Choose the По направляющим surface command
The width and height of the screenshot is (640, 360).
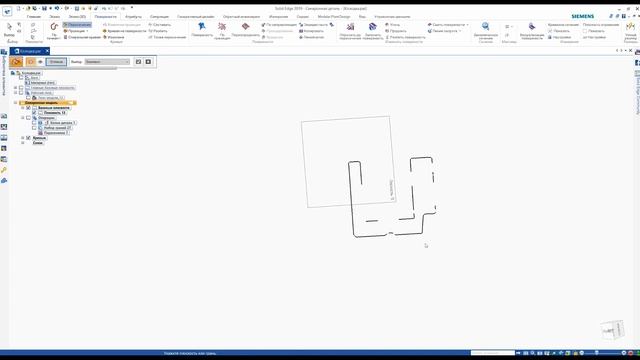tap(279, 25)
